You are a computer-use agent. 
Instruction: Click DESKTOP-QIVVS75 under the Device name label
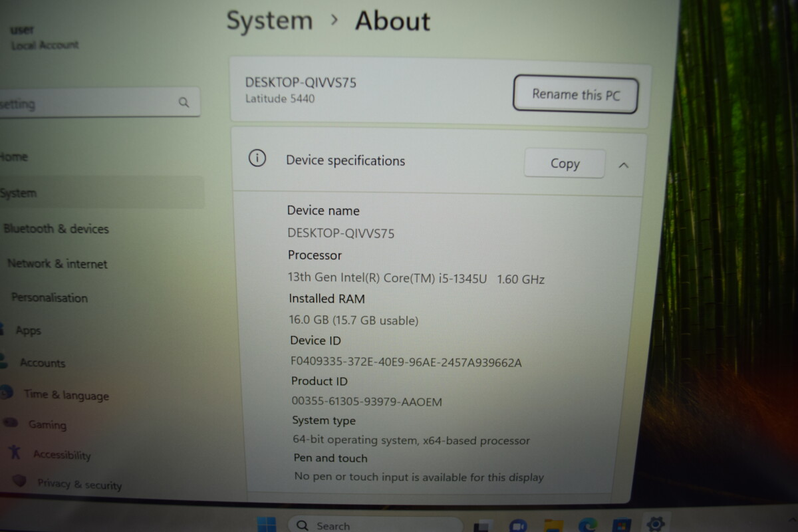click(341, 233)
